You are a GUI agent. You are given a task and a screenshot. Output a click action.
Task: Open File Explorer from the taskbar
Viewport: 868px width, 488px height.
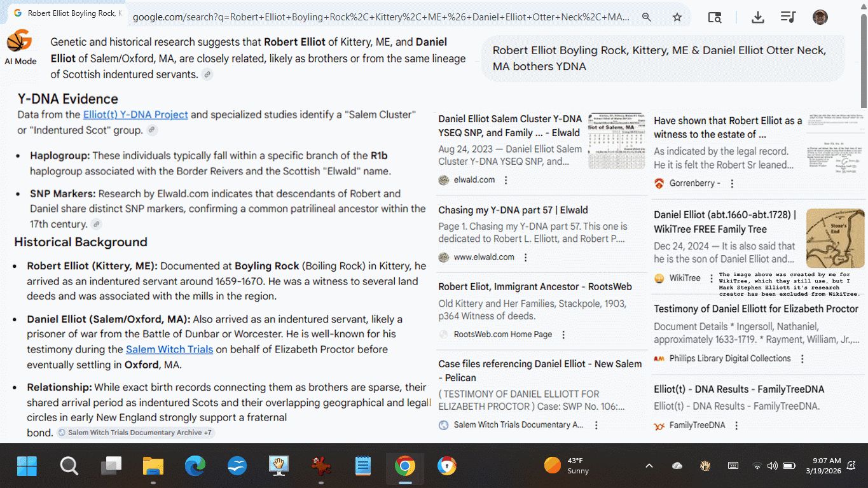(x=153, y=466)
